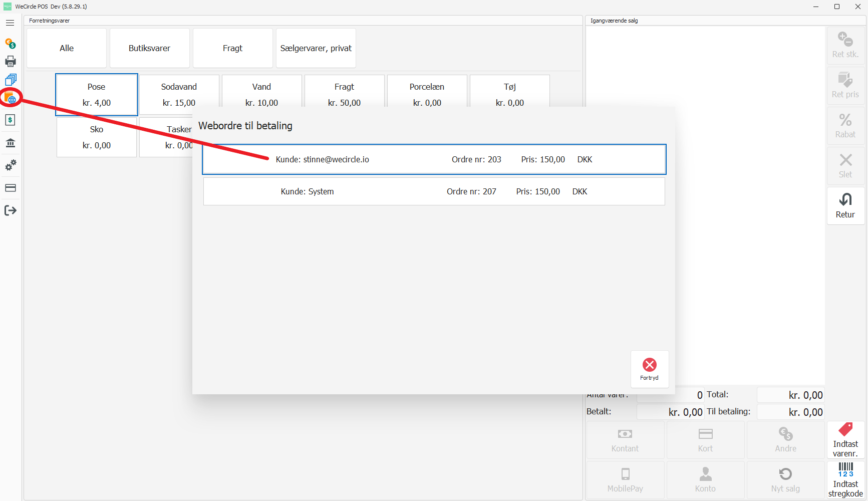
Task: Click the Retur return button
Action: 845,205
